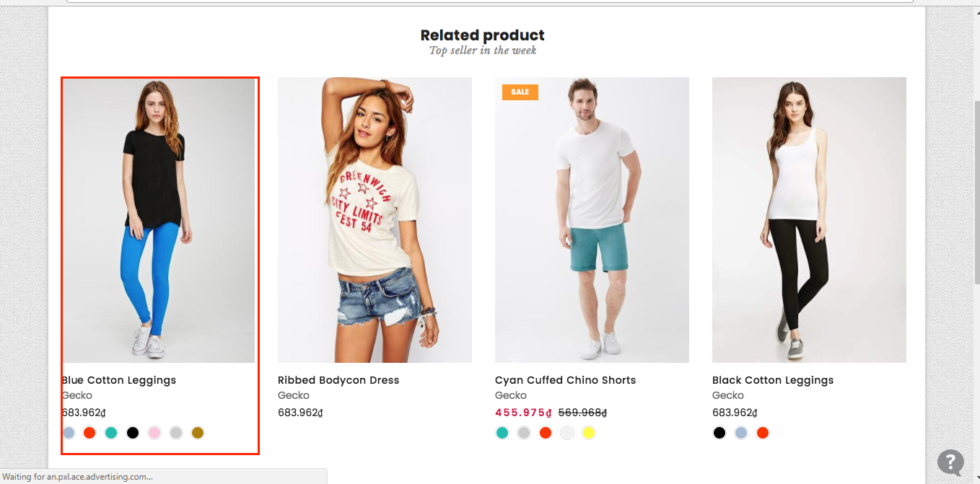Click Gecko brand under Ribbed Bodycon Dress
Image resolution: width=980 pixels, height=484 pixels.
[x=294, y=395]
